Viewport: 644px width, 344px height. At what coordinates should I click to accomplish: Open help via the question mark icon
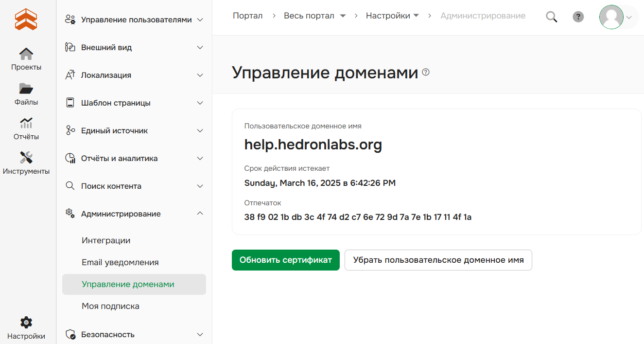click(x=578, y=17)
